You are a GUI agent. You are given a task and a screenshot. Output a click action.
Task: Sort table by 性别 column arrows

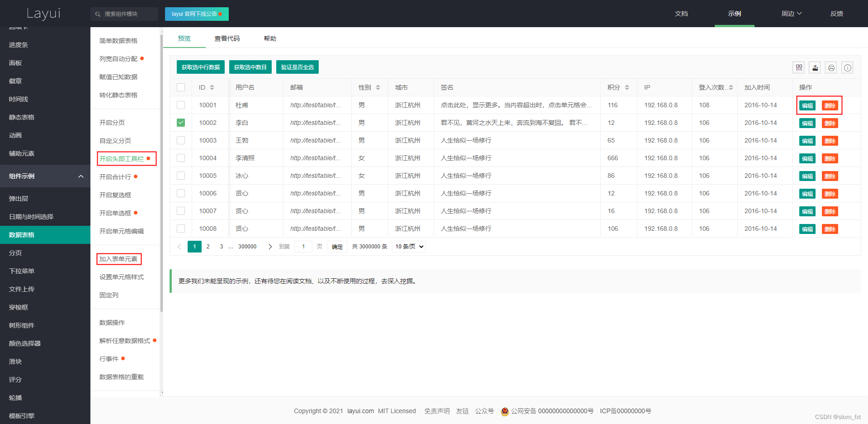(378, 87)
